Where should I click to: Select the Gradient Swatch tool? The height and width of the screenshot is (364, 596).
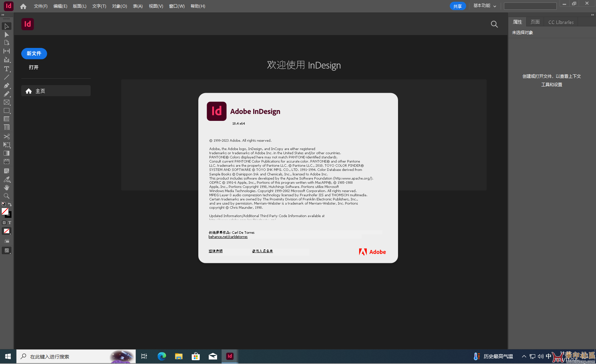pyautogui.click(x=7, y=153)
